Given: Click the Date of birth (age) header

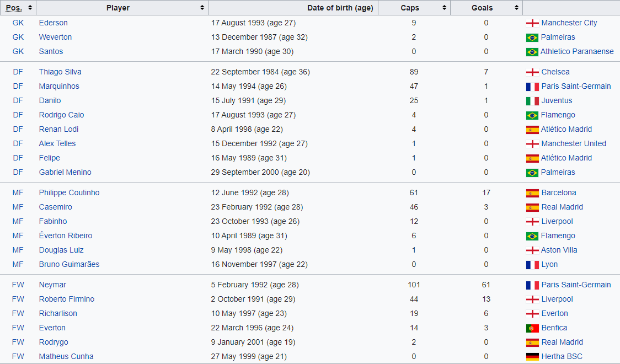Looking at the screenshot, I should (x=339, y=8).
